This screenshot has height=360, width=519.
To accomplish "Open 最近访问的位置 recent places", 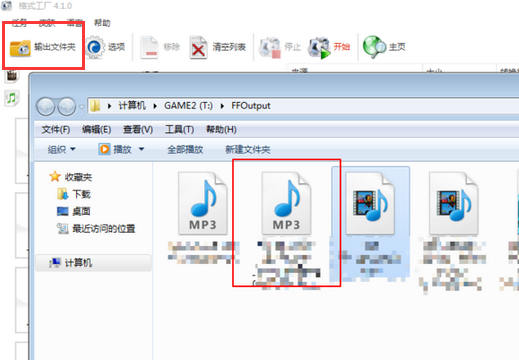I will (96, 229).
